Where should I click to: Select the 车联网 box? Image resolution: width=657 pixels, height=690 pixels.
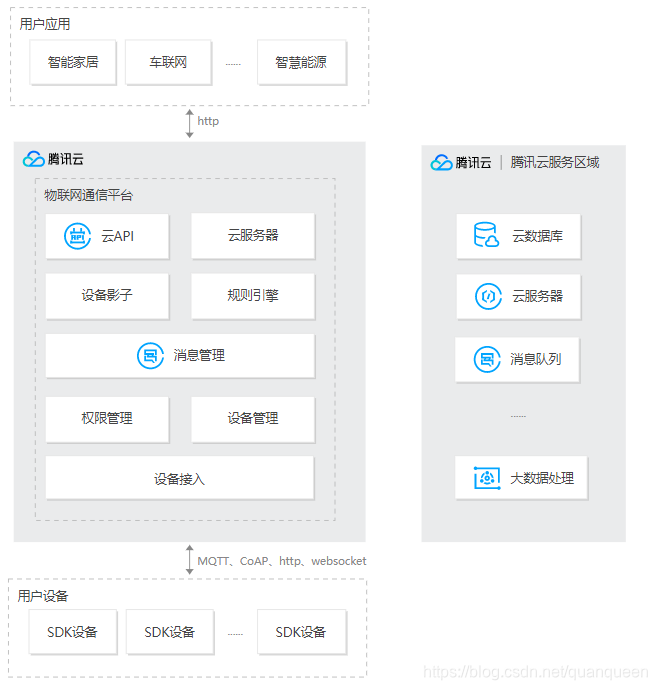tap(169, 62)
